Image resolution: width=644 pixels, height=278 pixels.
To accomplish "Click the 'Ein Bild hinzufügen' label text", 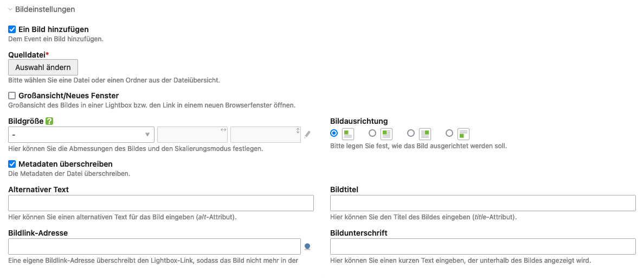I will tap(54, 30).
